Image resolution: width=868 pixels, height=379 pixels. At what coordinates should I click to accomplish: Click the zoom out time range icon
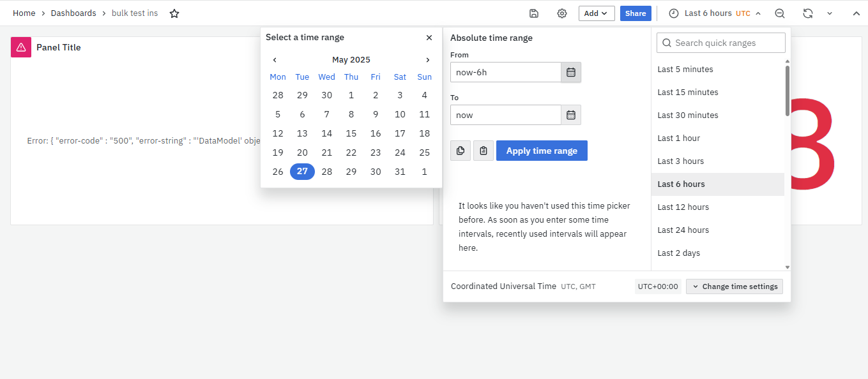tap(780, 13)
